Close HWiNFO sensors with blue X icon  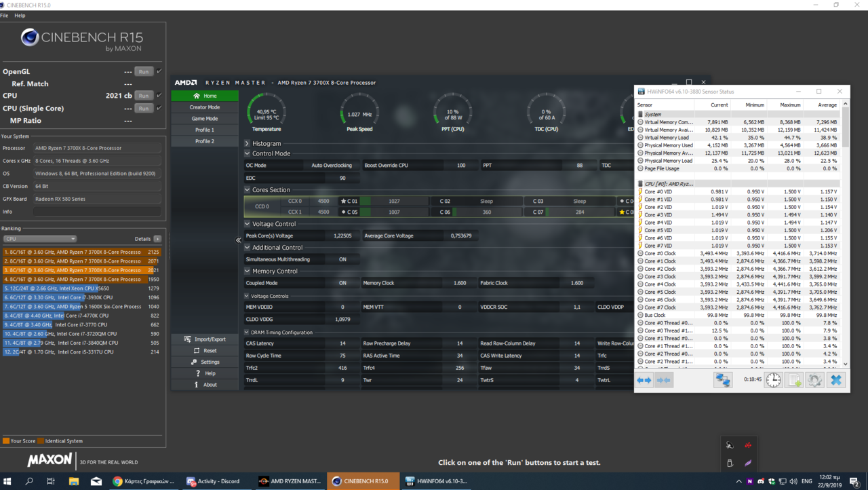[x=836, y=380]
